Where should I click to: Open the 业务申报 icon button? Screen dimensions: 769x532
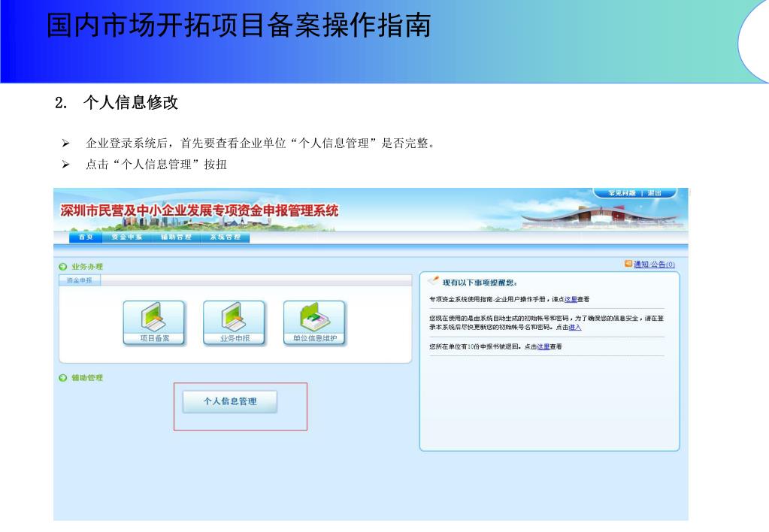[235, 323]
